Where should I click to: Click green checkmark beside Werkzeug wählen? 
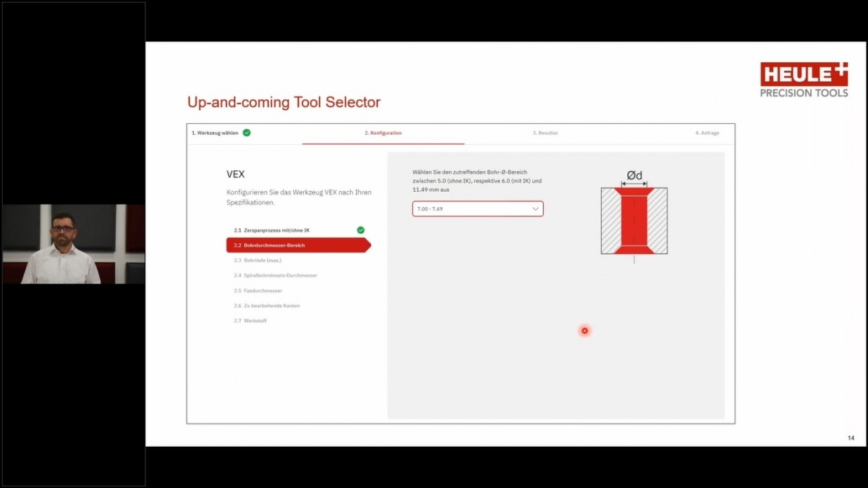[247, 132]
